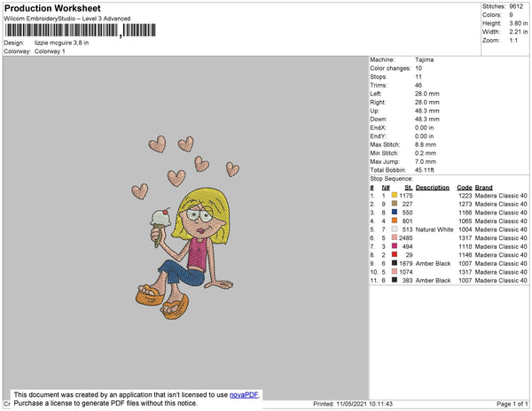The height and width of the screenshot is (411, 532).
Task: Select the 'Code' column header
Action: [x=465, y=188]
